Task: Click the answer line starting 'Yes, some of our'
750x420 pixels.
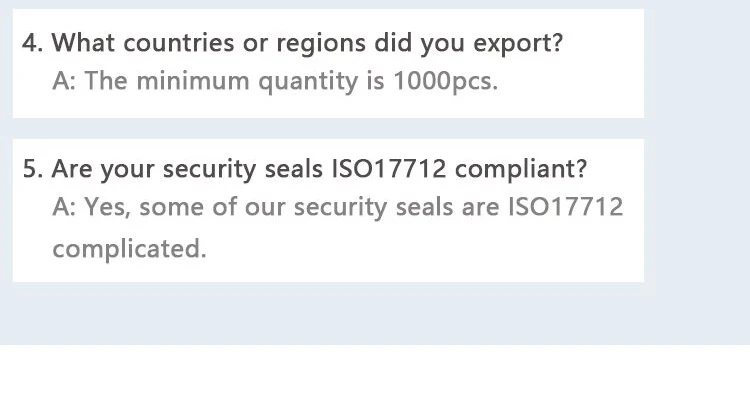Action: [x=337, y=207]
